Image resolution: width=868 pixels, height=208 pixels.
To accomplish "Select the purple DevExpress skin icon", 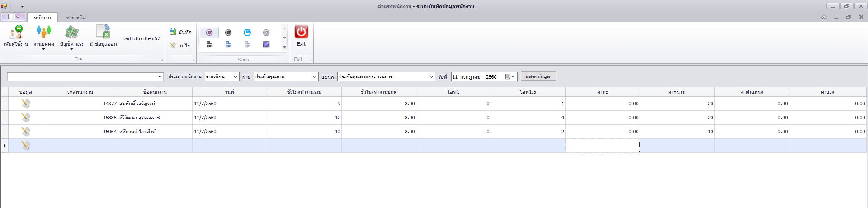I will click(209, 33).
